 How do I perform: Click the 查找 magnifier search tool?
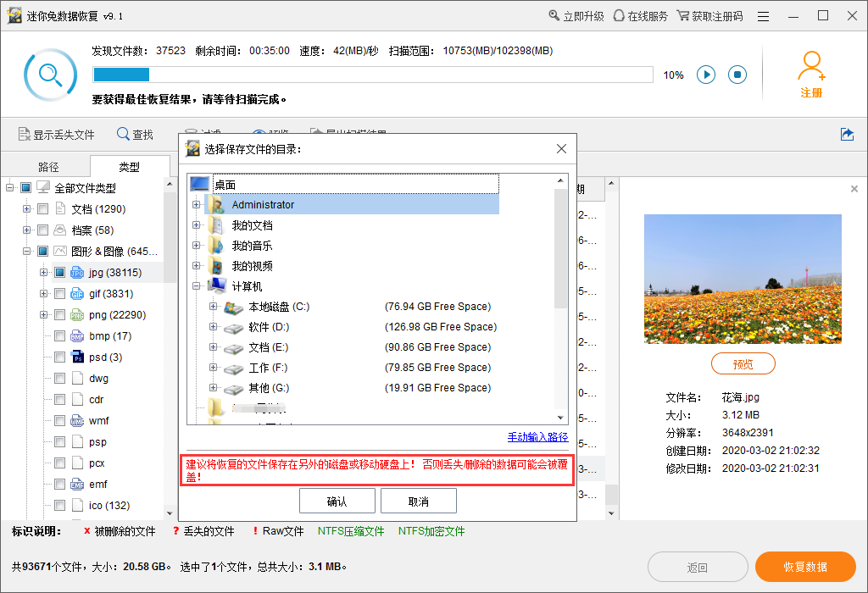click(134, 135)
